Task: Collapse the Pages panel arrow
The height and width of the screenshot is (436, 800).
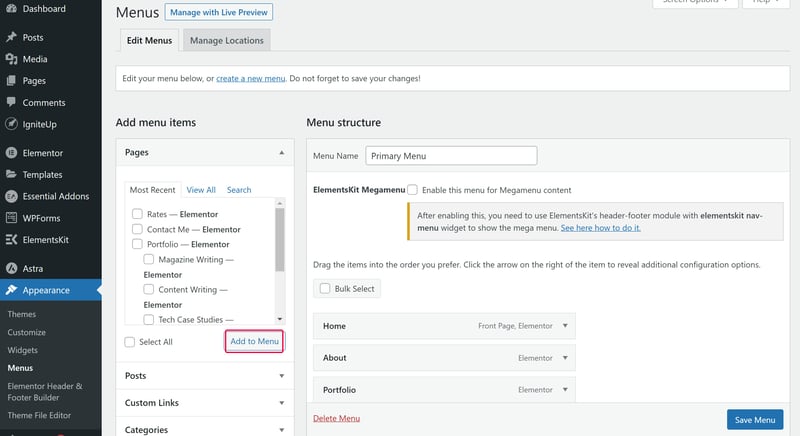Action: coord(282,152)
